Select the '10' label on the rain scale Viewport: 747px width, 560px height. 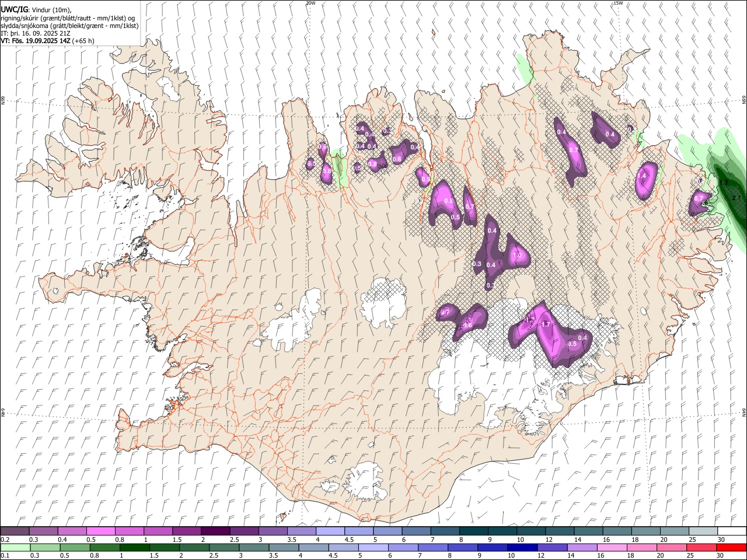(511, 555)
